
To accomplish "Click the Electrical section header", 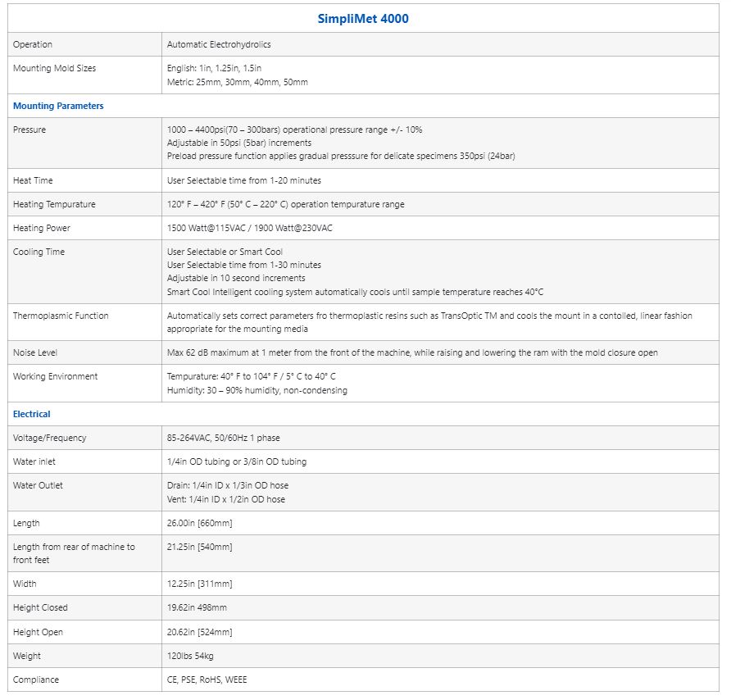I will click(x=32, y=414).
